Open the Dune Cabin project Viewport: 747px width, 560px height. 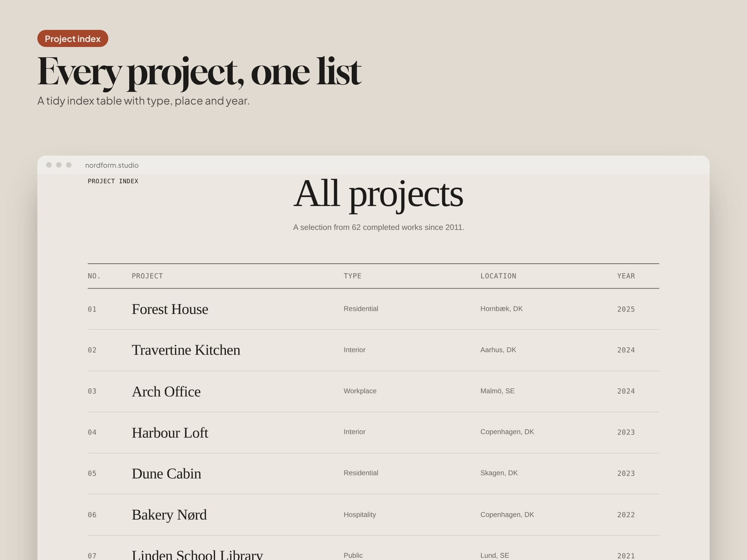tap(166, 474)
